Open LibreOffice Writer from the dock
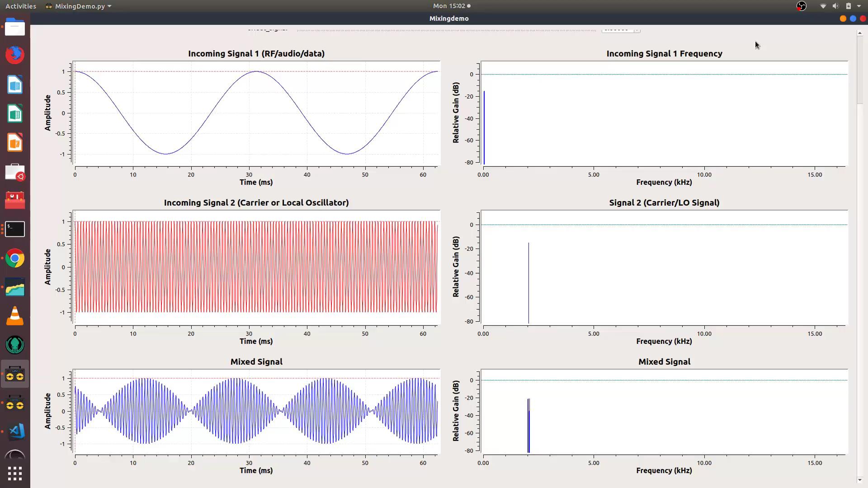The image size is (868, 488). [x=15, y=84]
